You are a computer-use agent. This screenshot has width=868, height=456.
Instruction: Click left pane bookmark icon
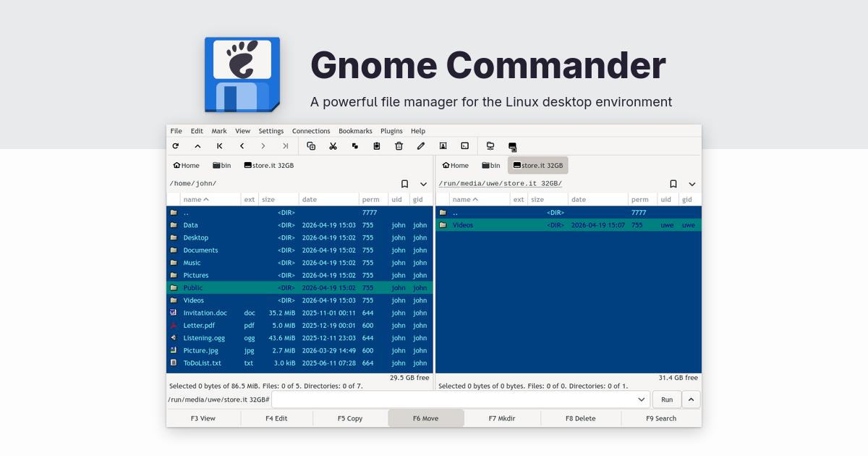tap(404, 184)
